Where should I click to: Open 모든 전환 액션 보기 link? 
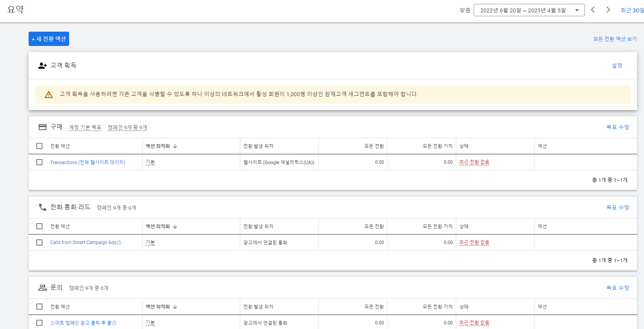[615, 39]
